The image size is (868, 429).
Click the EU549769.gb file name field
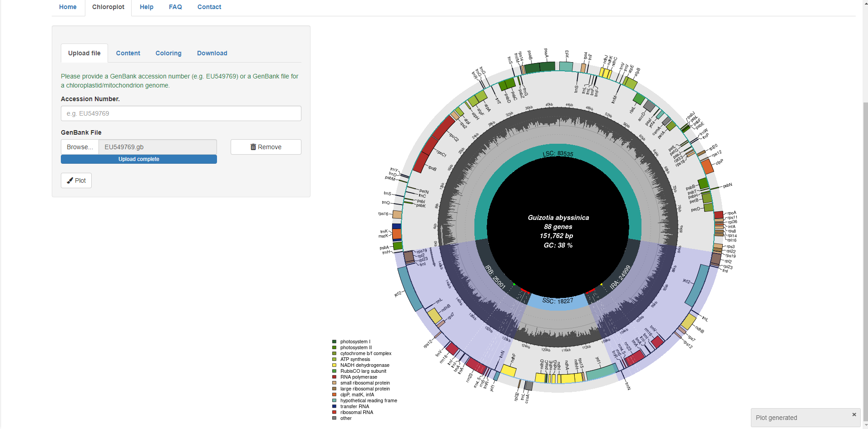(158, 147)
